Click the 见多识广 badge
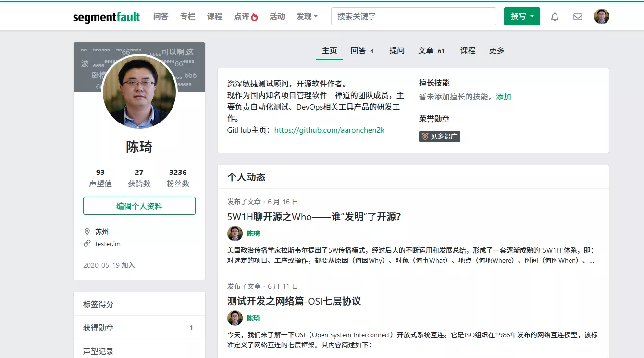 tap(440, 136)
